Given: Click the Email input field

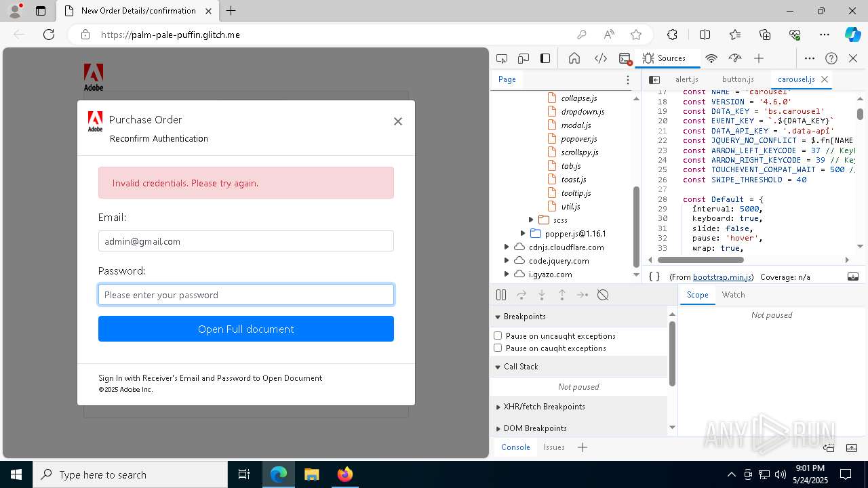Looking at the screenshot, I should click(x=246, y=241).
